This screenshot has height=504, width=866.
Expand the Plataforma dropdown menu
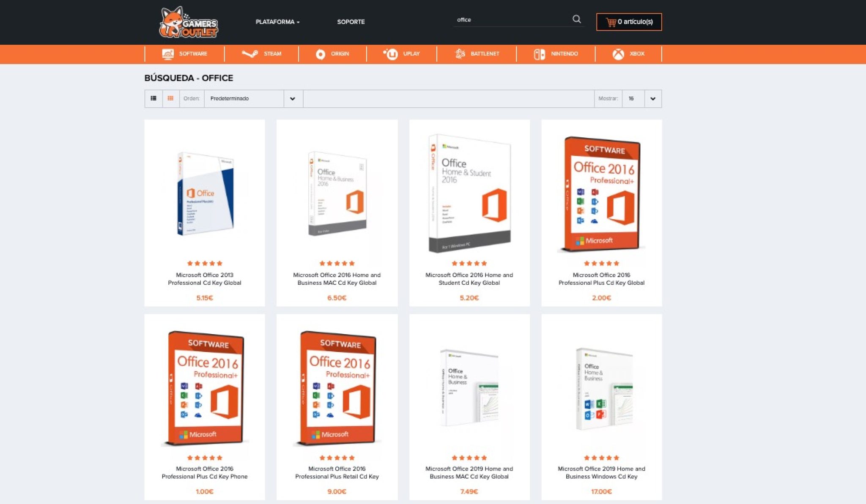pyautogui.click(x=277, y=22)
